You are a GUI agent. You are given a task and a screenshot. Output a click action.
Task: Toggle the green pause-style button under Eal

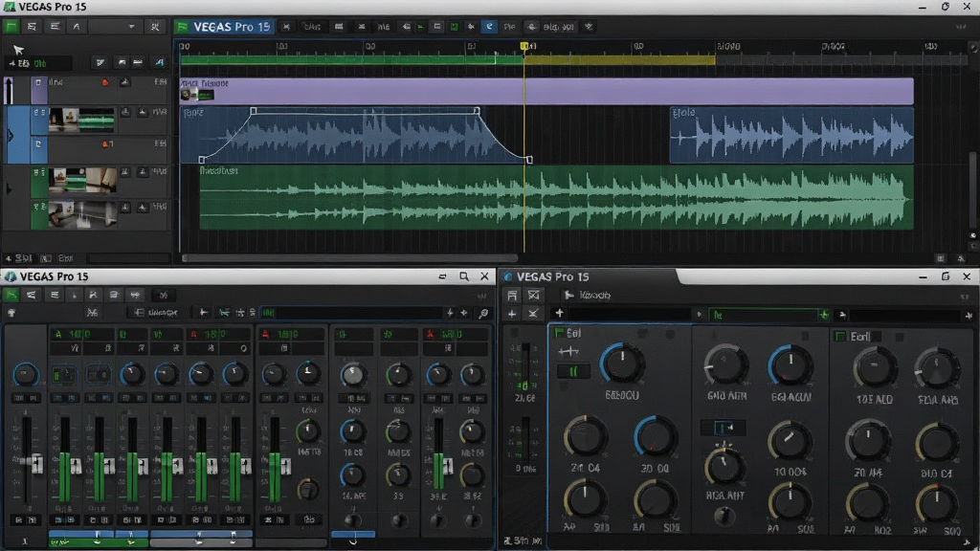pyautogui.click(x=572, y=372)
